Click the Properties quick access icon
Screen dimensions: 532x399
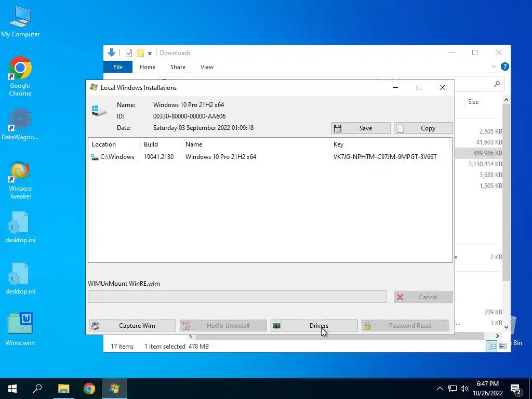point(129,53)
